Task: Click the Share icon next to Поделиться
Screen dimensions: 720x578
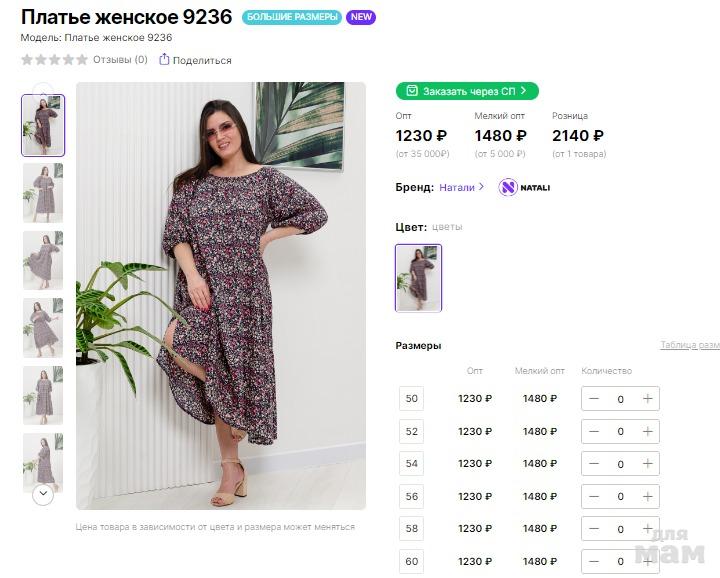Action: tap(164, 60)
